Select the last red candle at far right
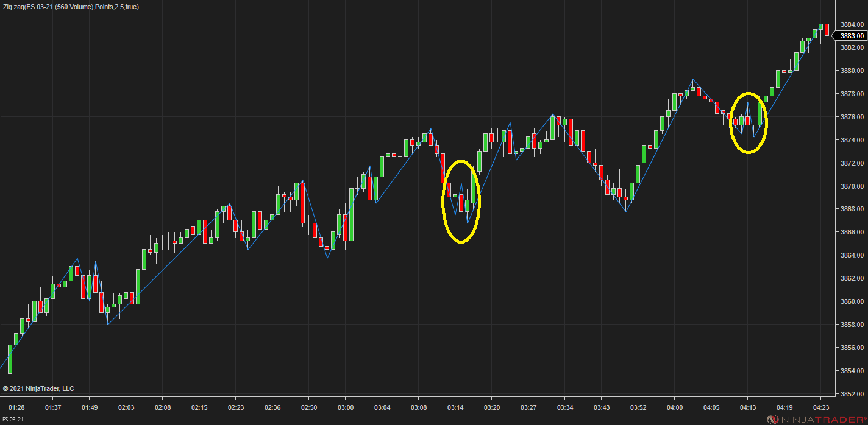The image size is (868, 425). click(x=827, y=30)
